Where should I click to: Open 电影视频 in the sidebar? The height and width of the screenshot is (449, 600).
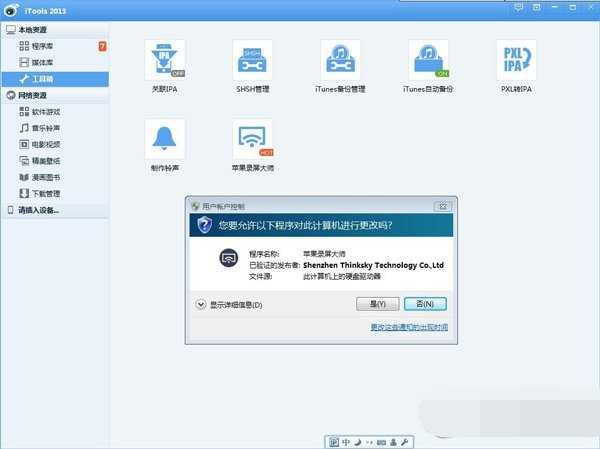(55, 145)
